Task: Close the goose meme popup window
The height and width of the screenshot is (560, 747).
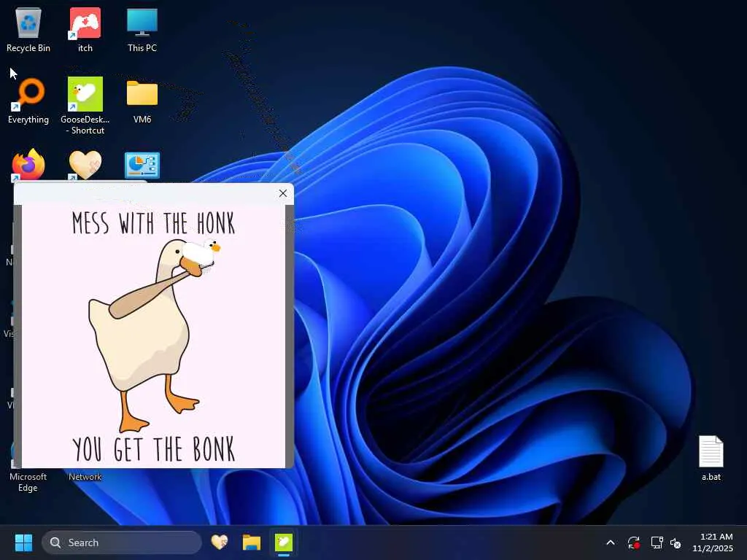Action: (x=283, y=193)
